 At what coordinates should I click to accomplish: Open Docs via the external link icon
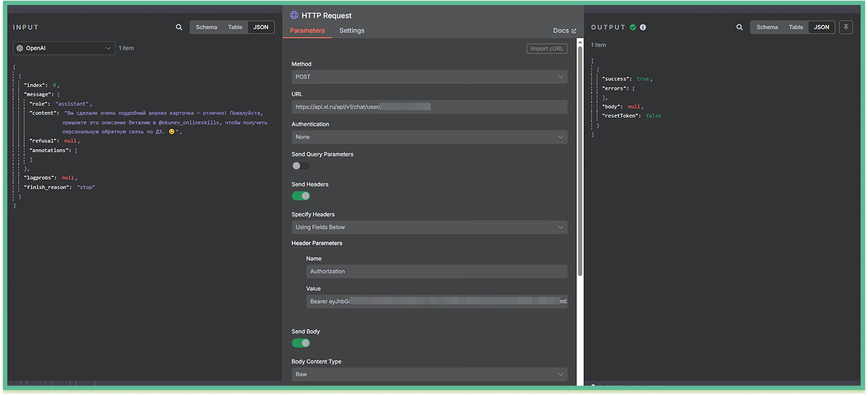pyautogui.click(x=574, y=31)
